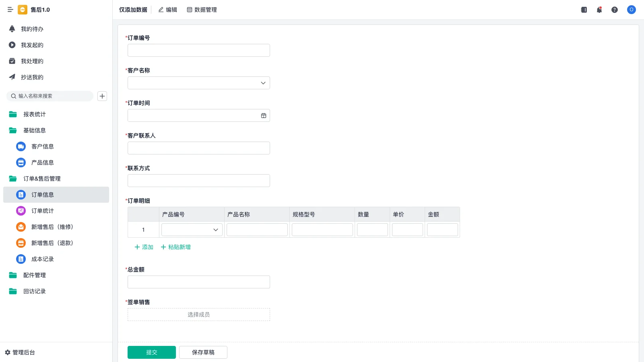Open the 客户名称 dropdown
Image resolution: width=644 pixels, height=362 pixels.
pos(263,83)
